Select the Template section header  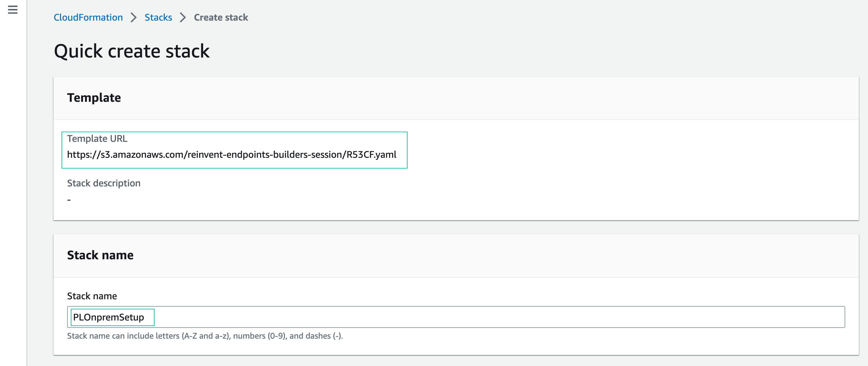94,97
